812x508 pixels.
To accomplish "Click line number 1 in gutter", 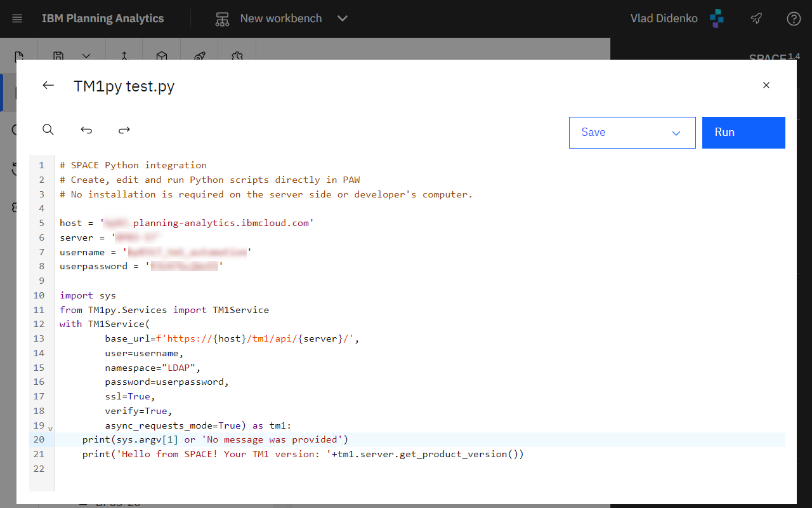I will pos(41,165).
